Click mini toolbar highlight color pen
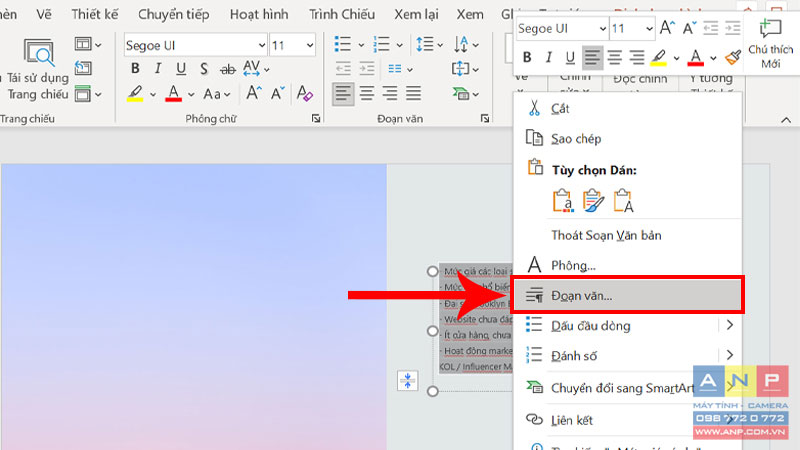Screen dimensions: 800x450 click(x=659, y=57)
